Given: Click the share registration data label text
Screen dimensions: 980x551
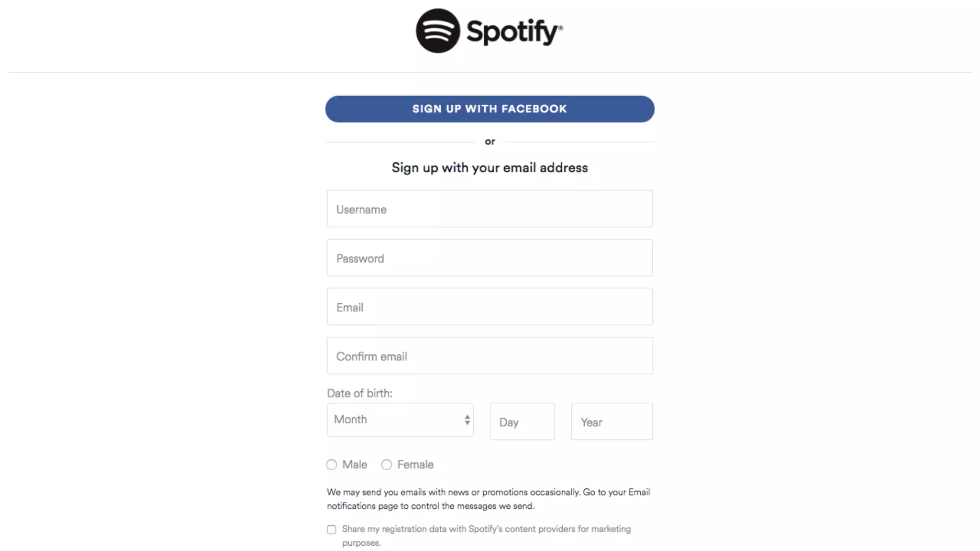Looking at the screenshot, I should click(486, 529).
